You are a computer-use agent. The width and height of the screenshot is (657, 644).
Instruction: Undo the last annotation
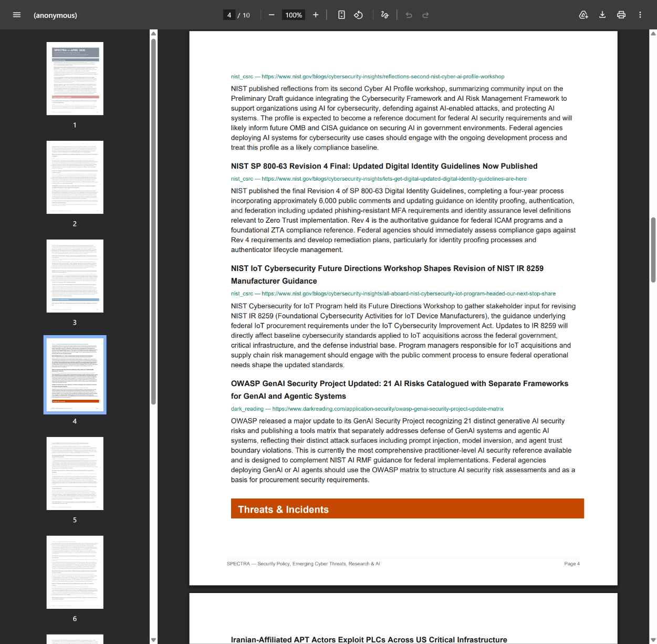409,15
